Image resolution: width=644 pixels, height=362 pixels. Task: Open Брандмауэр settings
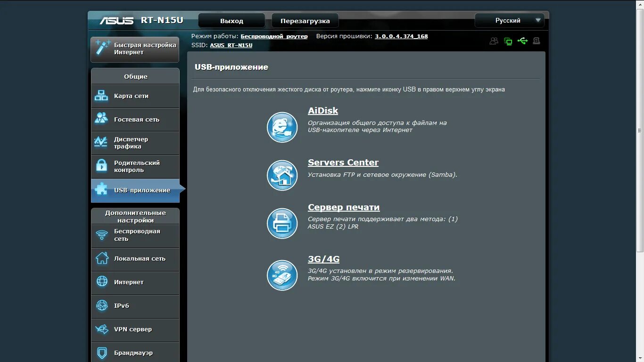[x=135, y=353]
